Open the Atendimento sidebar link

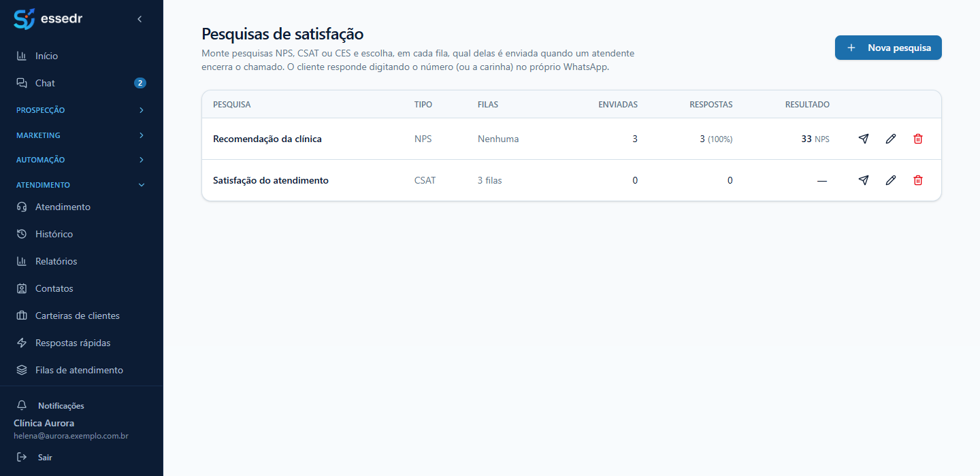coord(82,207)
